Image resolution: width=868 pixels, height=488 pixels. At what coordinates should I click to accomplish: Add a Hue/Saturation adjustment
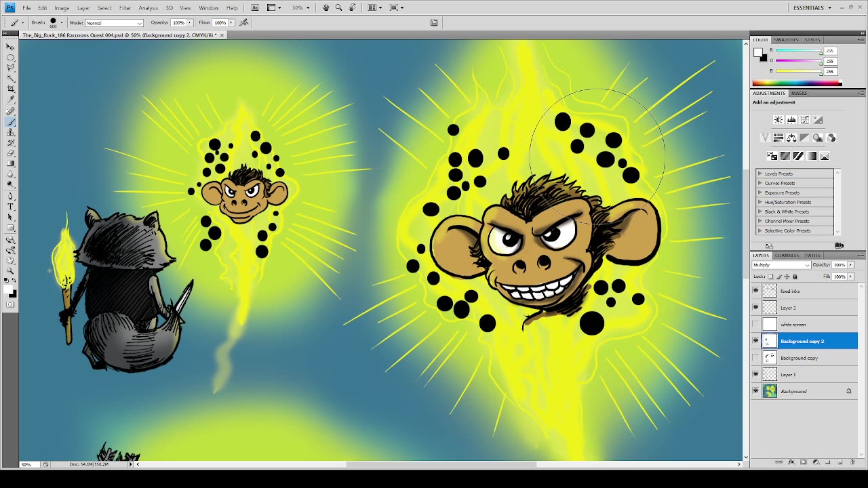[x=778, y=138]
